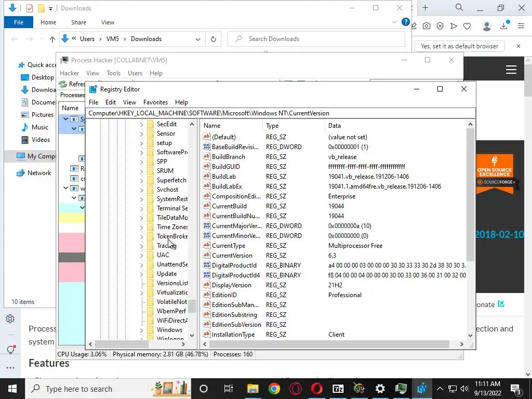Select the Terminal Server key in tree
Image resolution: width=532 pixels, height=399 pixels.
tap(172, 208)
